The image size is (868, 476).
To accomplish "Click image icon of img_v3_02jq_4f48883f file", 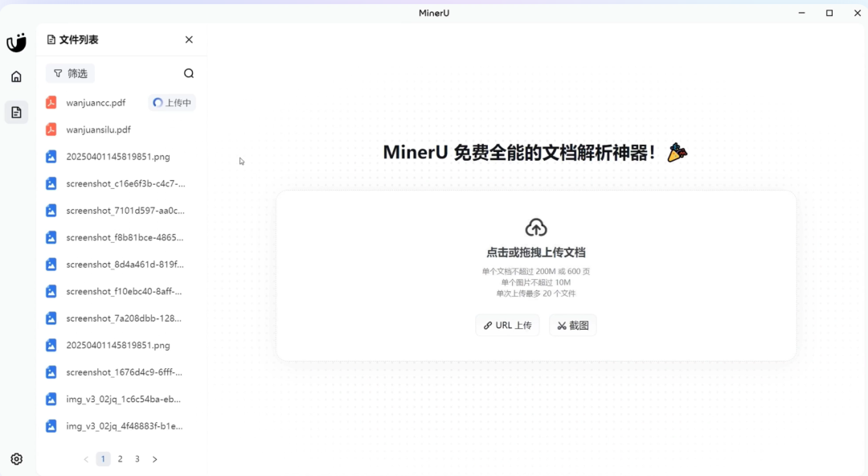I will coord(51,426).
